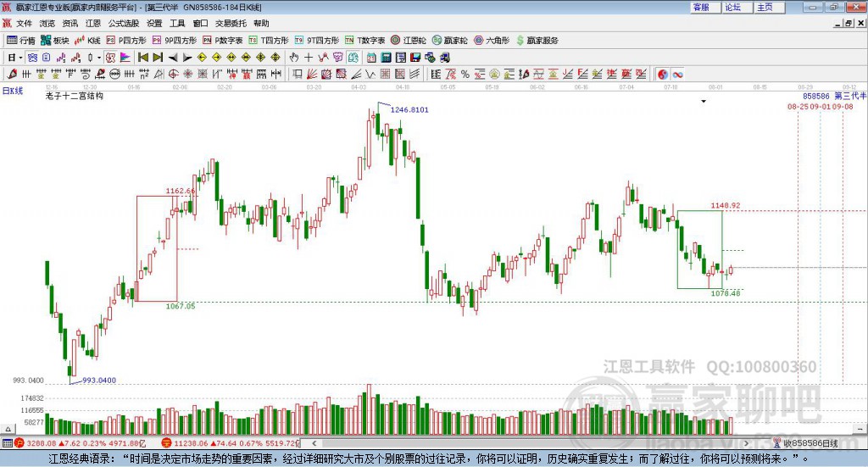
Task: Click the 993.0400 low price label
Action: click(x=99, y=381)
